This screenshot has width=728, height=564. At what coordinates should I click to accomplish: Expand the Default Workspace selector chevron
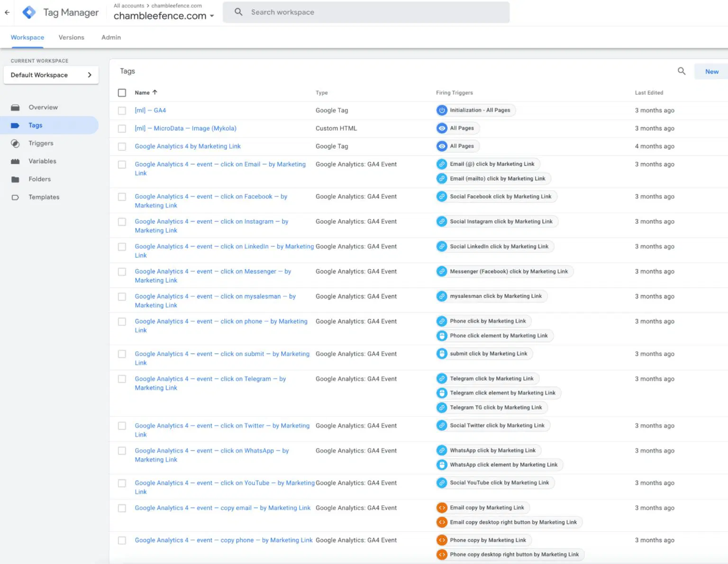tap(89, 75)
